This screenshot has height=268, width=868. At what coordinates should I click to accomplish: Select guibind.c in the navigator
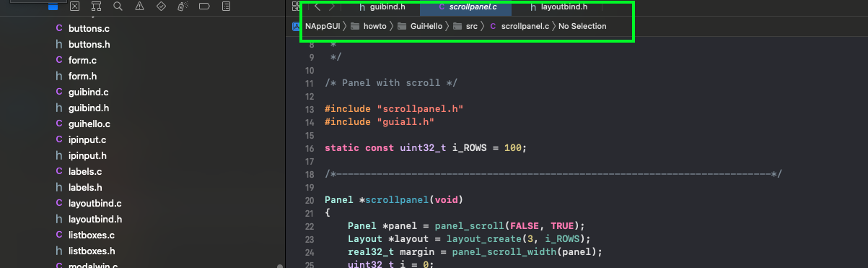82,92
